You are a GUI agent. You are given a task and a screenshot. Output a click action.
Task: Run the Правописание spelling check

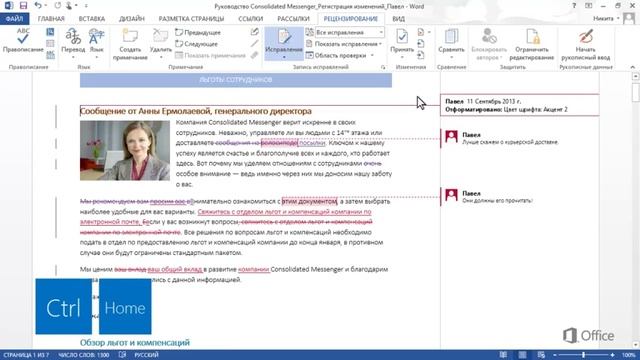[x=23, y=41]
